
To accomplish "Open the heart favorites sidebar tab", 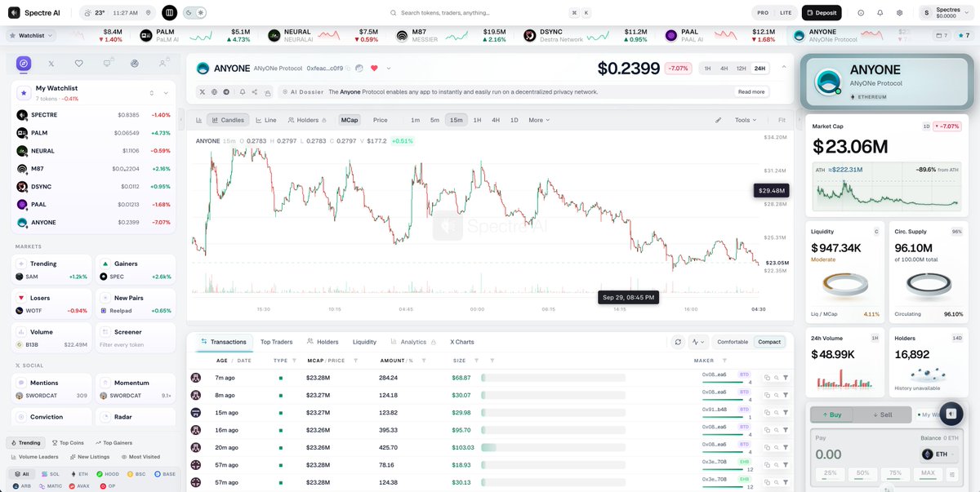I will tap(78, 63).
